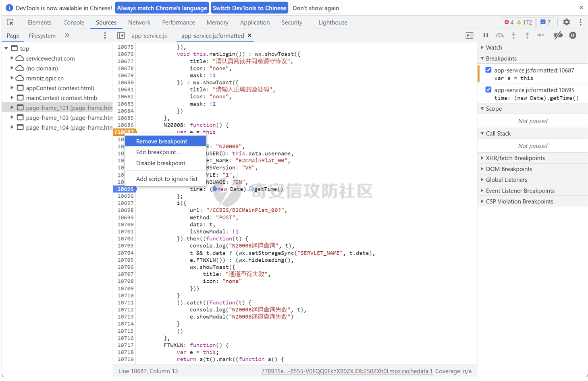
Task: Collapse the Breakpoints section
Action: click(532, 58)
